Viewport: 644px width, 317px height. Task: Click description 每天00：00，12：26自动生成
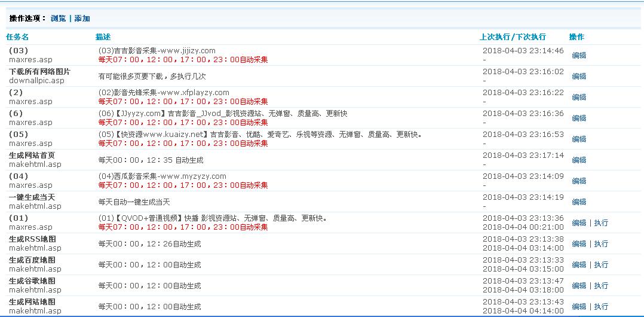pos(149,244)
